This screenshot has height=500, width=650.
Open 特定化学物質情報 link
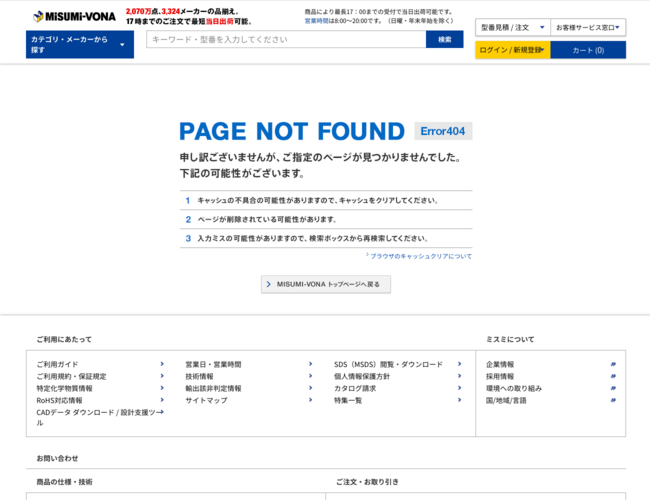coord(64,388)
